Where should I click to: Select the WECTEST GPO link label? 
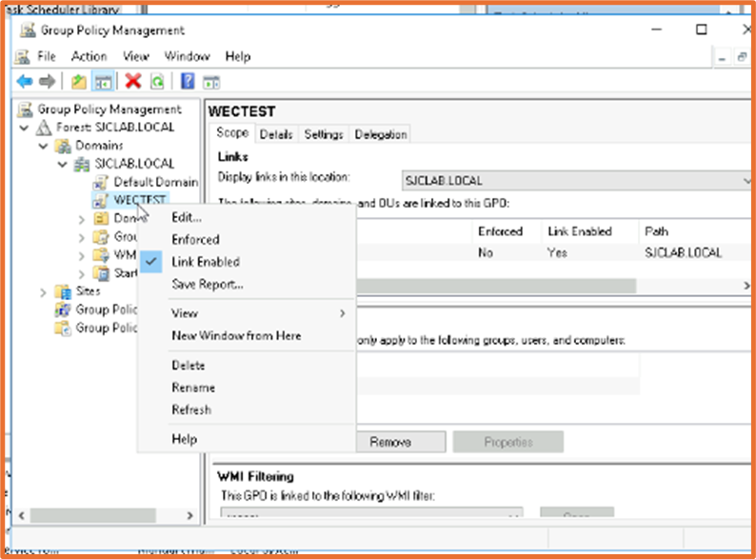(x=139, y=200)
